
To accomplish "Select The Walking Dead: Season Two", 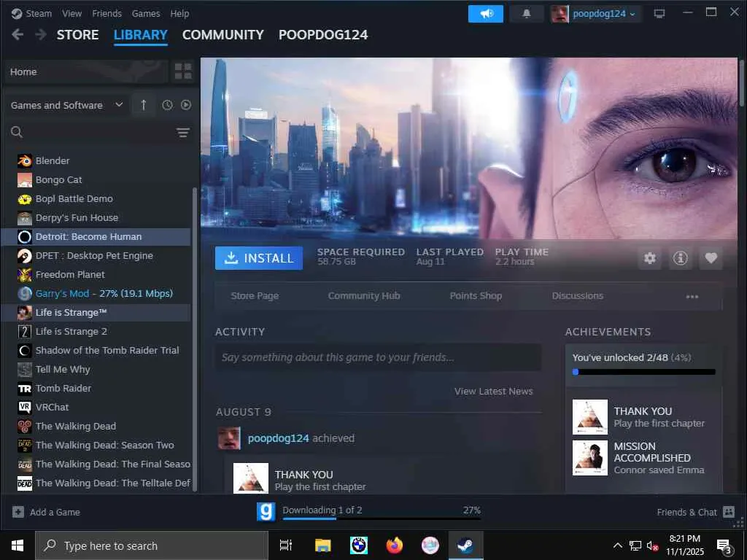I will point(96,445).
